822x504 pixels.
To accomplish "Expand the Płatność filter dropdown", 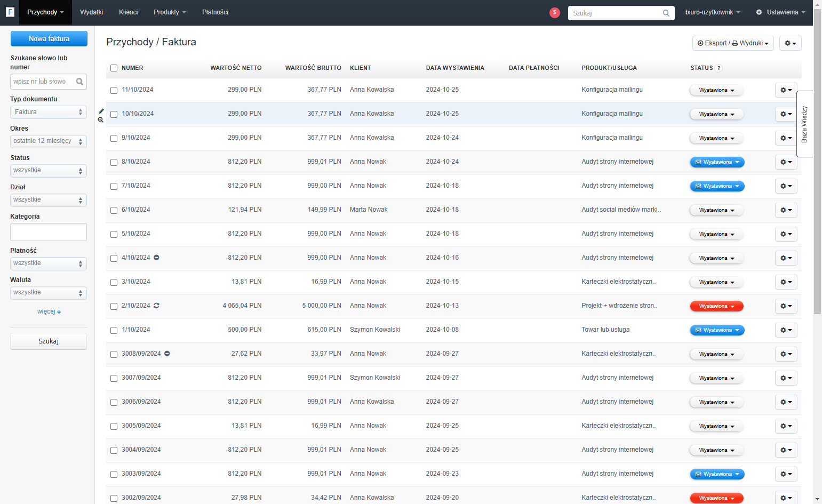I will (x=49, y=263).
